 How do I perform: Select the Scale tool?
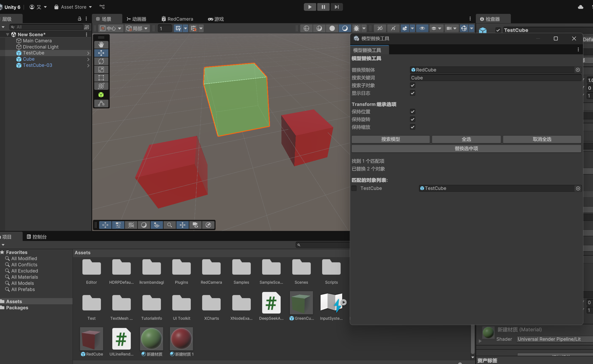(101, 70)
